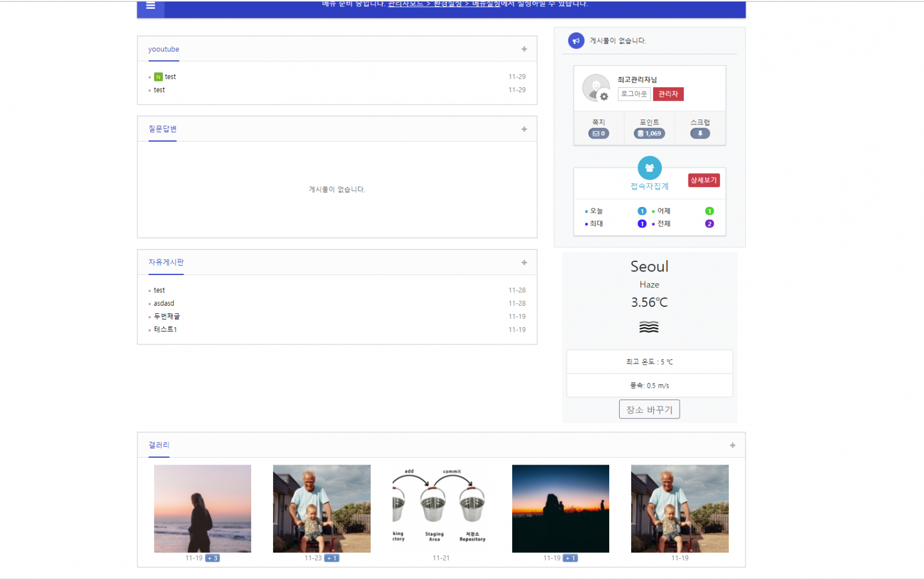The image size is (924, 579).
Task: Open the 자유게시판 board title tab
Action: 166,262
